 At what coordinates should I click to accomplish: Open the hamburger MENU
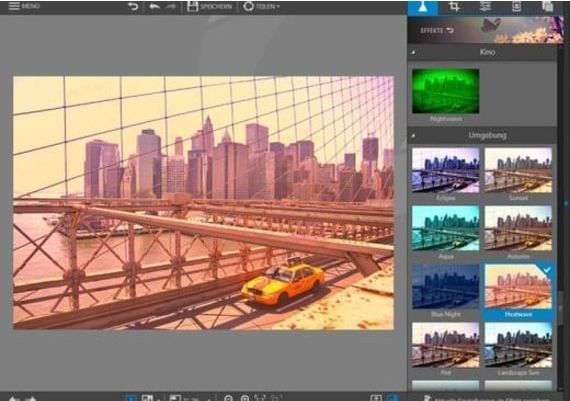click(x=24, y=6)
